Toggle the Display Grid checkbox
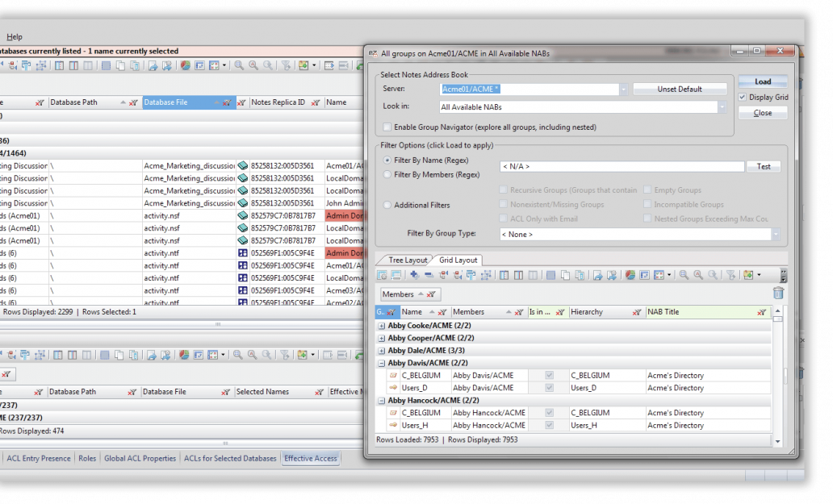Image resolution: width=833 pixels, height=504 pixels. pos(742,97)
